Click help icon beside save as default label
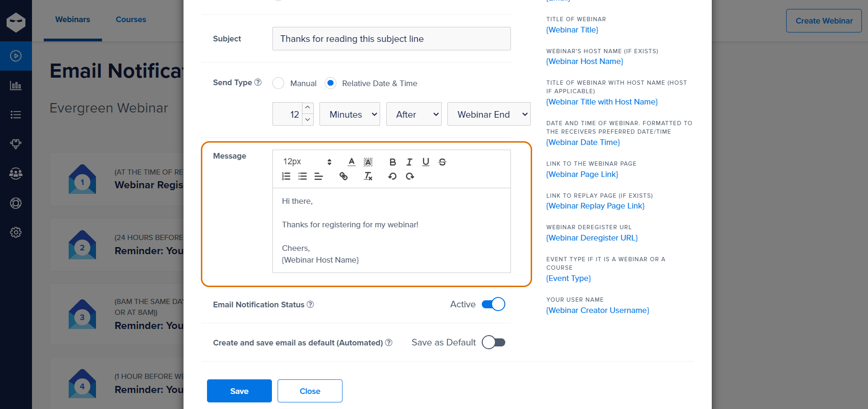868x409 pixels. click(x=389, y=343)
